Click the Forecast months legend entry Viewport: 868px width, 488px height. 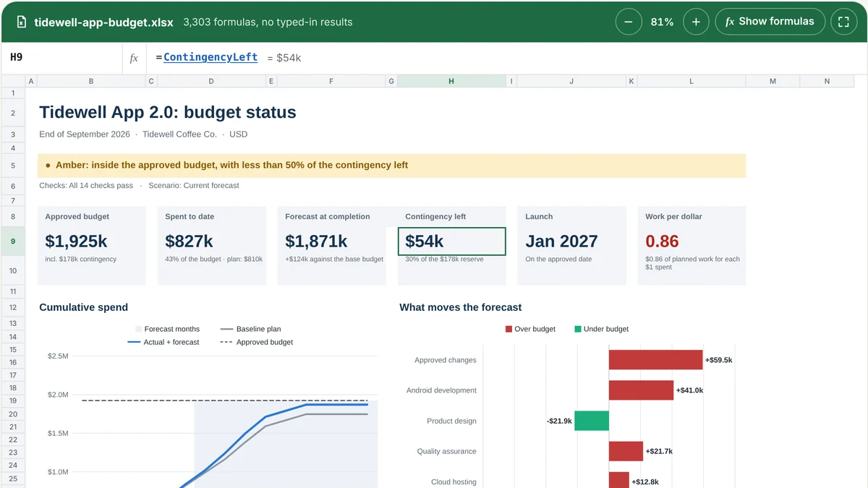[x=168, y=329]
